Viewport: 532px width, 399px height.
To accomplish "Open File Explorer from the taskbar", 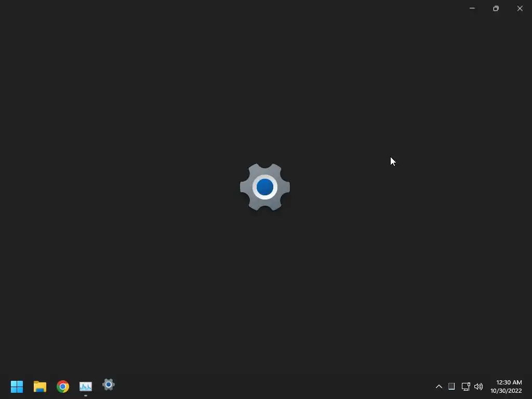I will (39, 387).
